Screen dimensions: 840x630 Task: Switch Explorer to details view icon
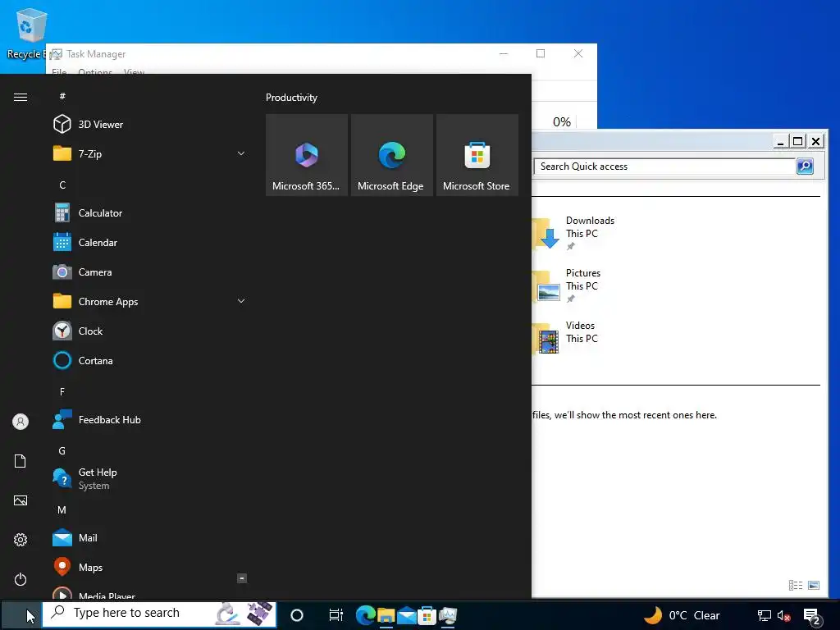796,586
